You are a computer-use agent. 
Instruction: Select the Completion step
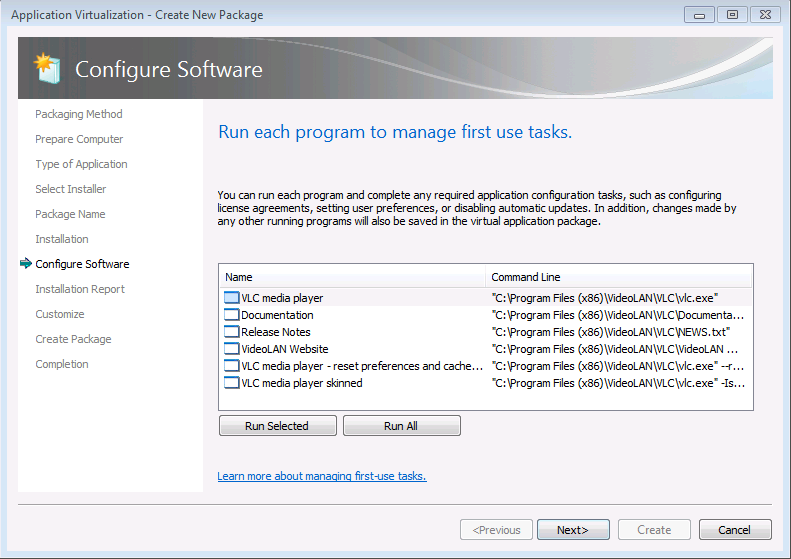click(62, 364)
